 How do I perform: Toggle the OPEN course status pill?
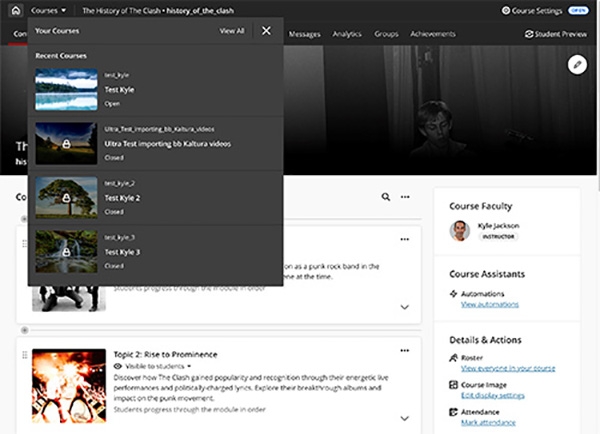(578, 10)
